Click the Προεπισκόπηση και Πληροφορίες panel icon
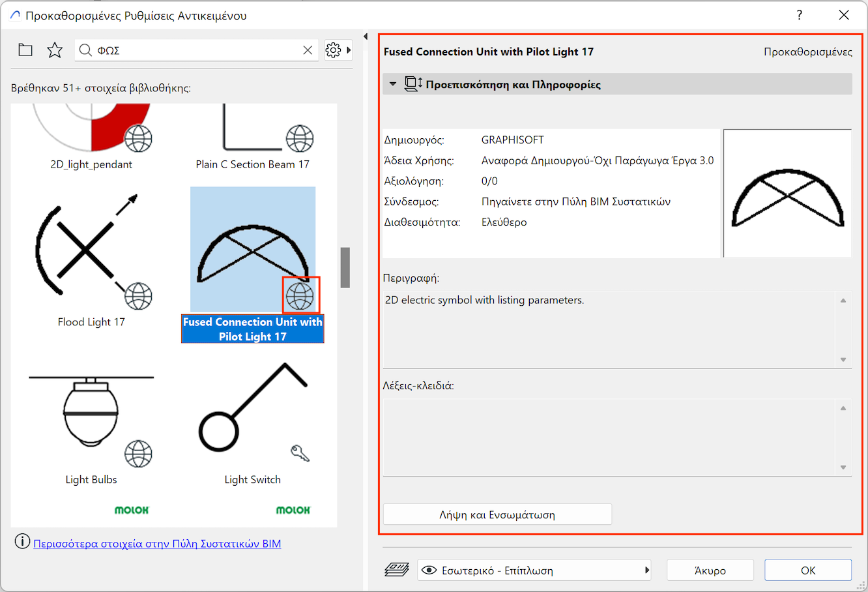Viewport: 868px width, 592px height. point(413,84)
